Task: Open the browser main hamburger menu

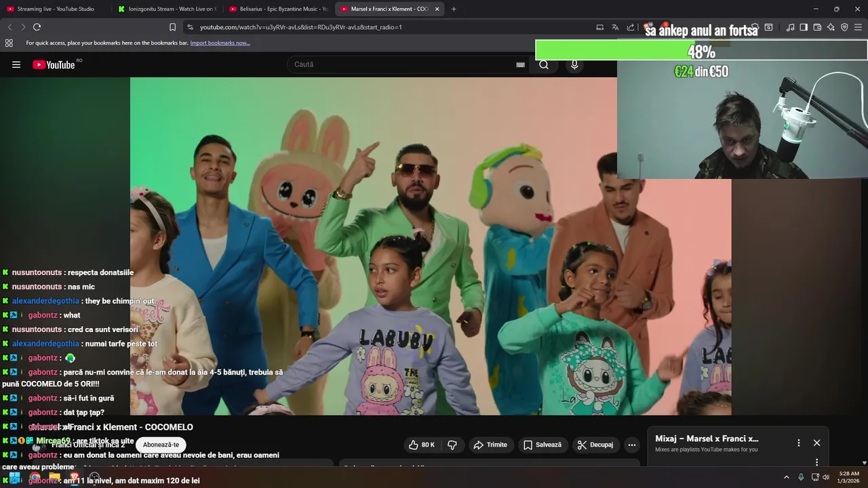Action: pyautogui.click(x=859, y=27)
